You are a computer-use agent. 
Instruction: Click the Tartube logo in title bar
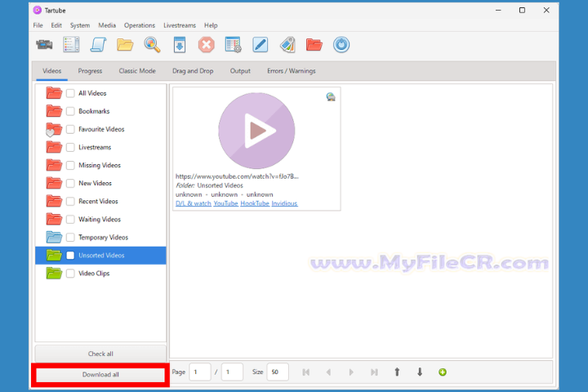[37, 10]
